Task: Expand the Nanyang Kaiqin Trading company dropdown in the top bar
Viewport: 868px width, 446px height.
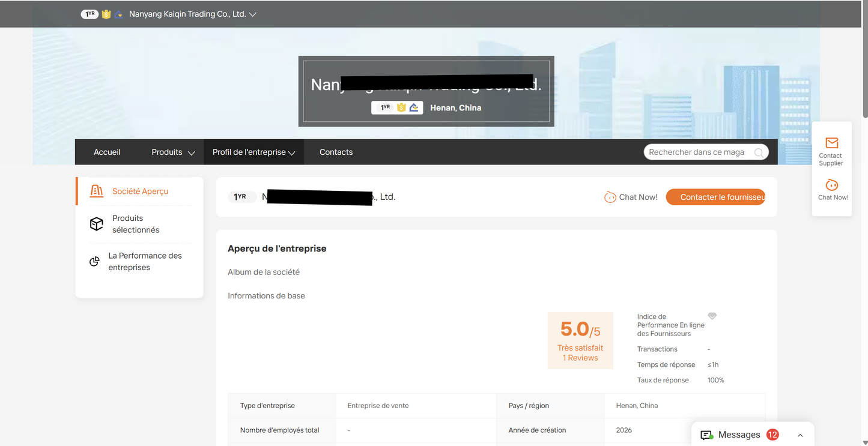Action: [x=253, y=14]
